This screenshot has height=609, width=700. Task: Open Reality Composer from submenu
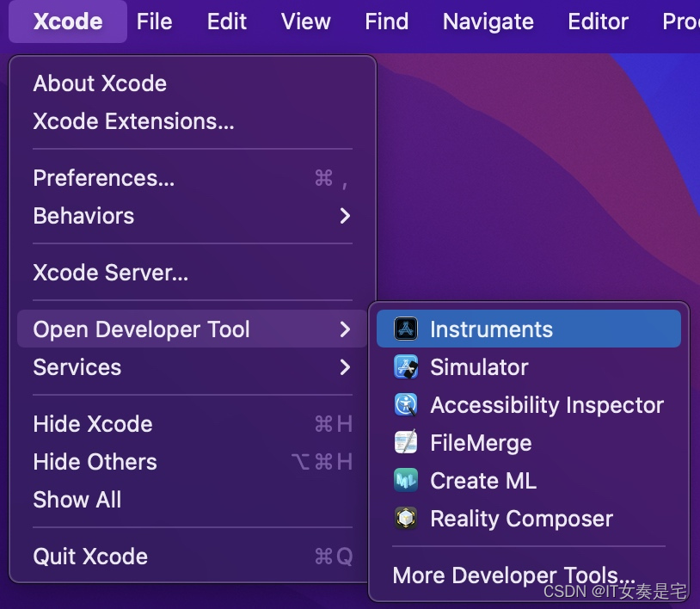(529, 519)
